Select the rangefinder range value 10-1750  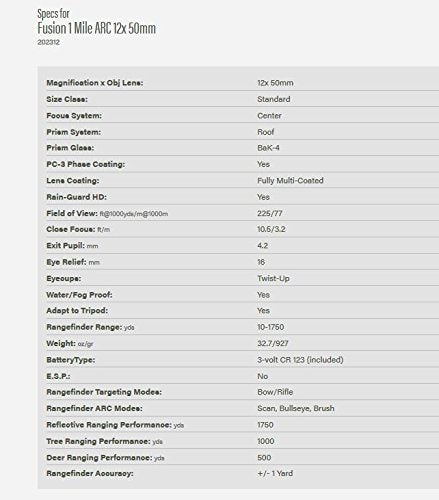pos(271,327)
